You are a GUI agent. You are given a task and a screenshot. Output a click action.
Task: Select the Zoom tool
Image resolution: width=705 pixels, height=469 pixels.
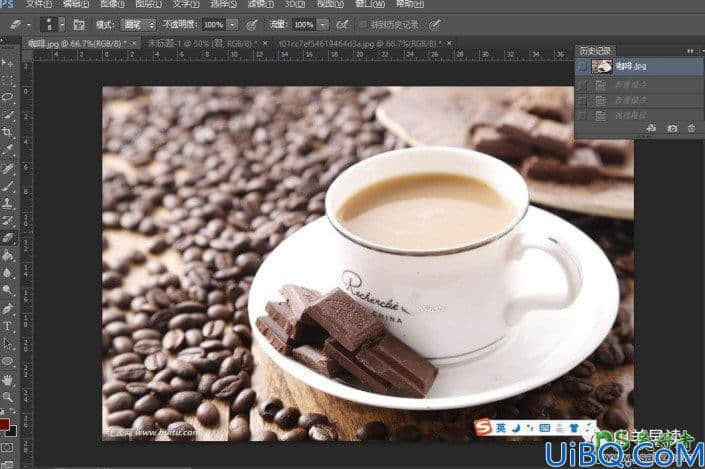(x=7, y=397)
